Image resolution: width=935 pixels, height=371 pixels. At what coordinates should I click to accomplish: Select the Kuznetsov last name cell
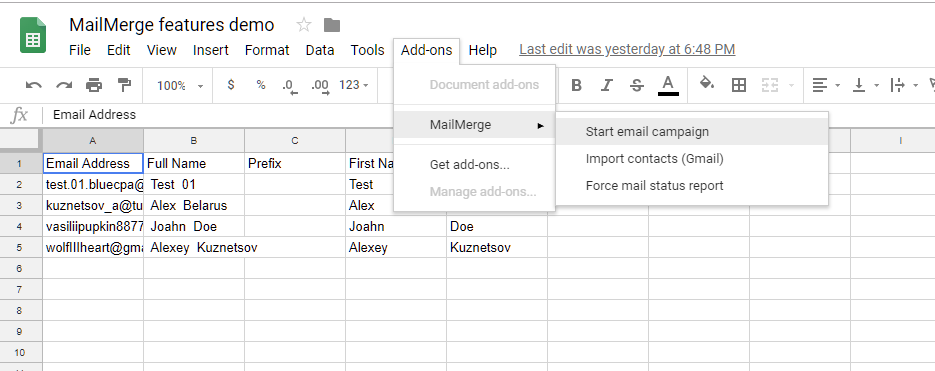tap(497, 248)
